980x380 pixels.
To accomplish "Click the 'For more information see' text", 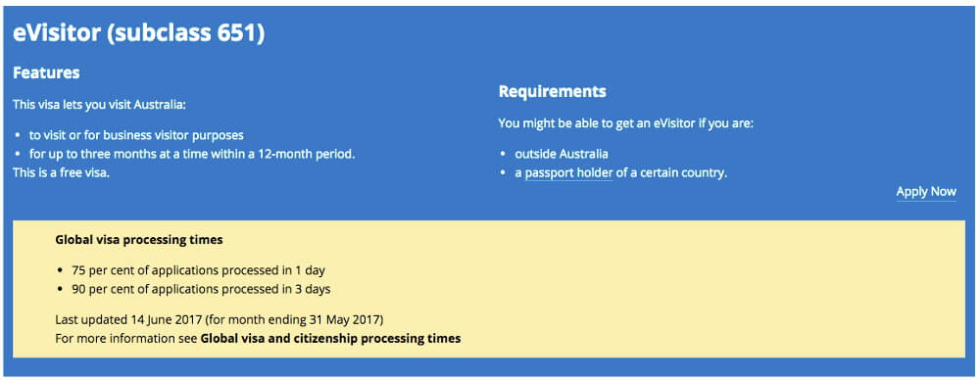I will pyautogui.click(x=126, y=339).
